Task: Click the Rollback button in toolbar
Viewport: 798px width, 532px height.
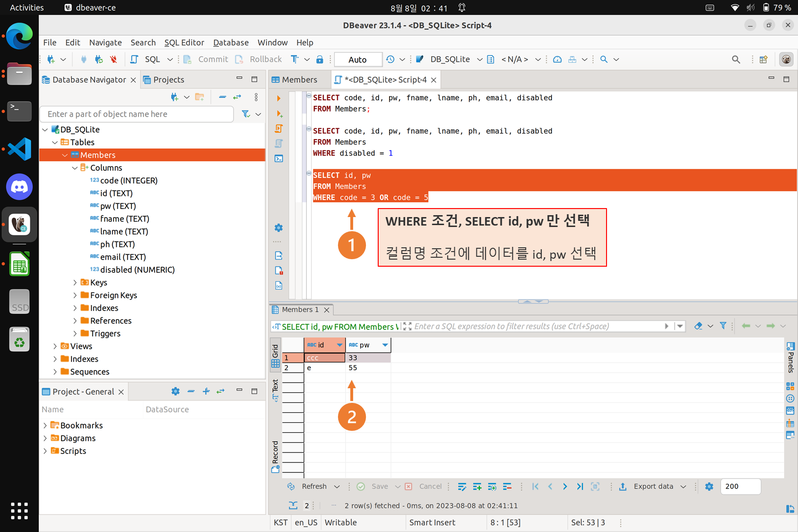Action: click(x=259, y=59)
